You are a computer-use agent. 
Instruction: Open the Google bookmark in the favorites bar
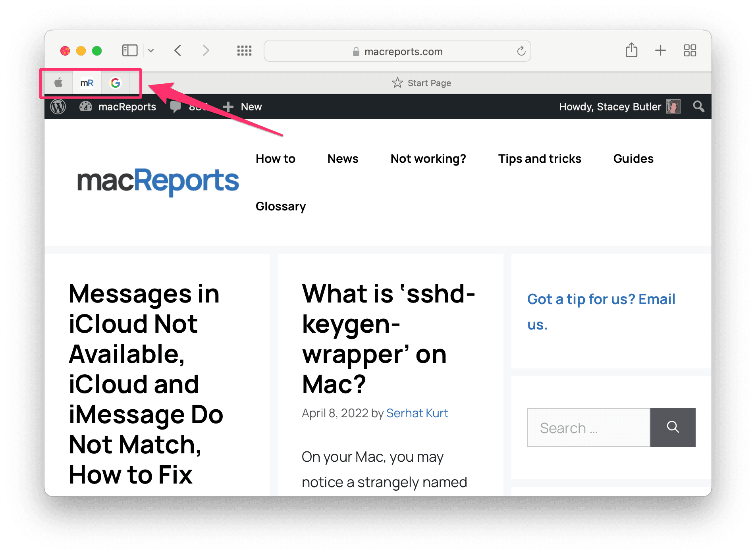116,83
